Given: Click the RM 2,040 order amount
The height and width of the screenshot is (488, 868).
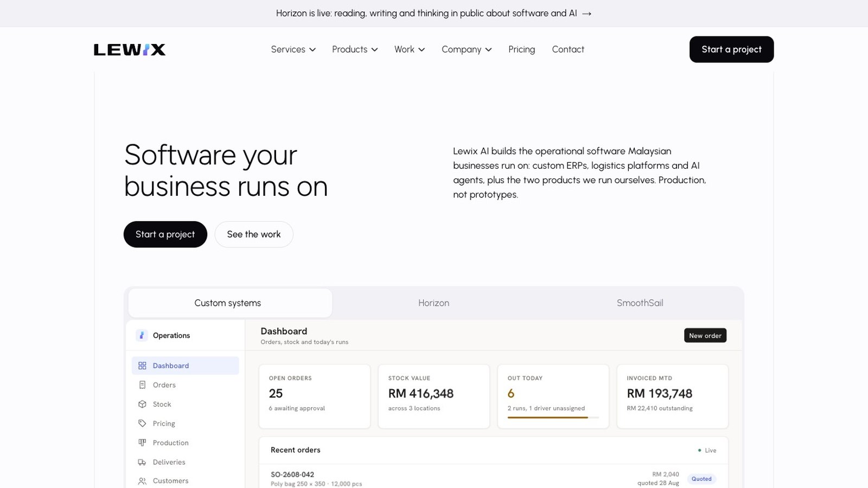Looking at the screenshot, I should point(666,474).
